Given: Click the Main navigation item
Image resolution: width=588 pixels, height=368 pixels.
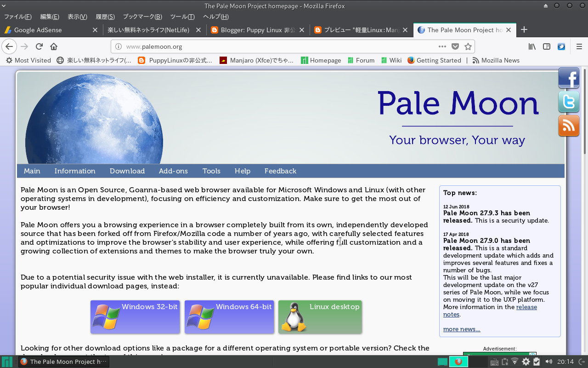Looking at the screenshot, I should coord(32,171).
